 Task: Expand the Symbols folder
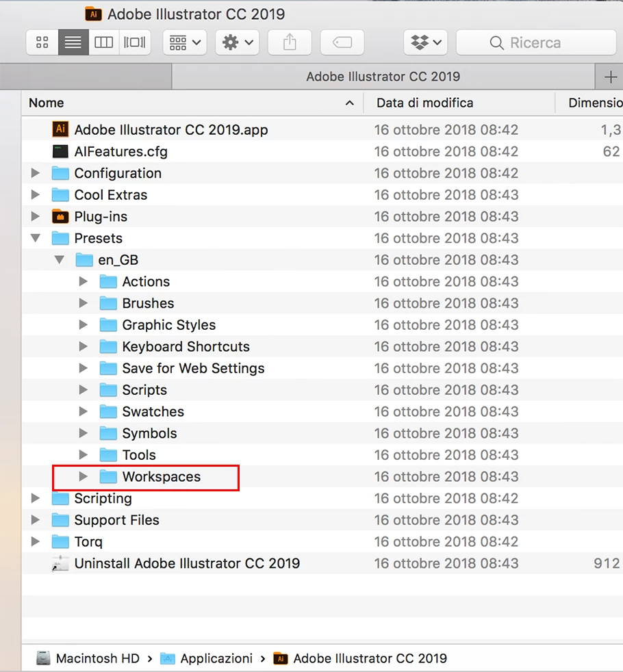coord(84,433)
